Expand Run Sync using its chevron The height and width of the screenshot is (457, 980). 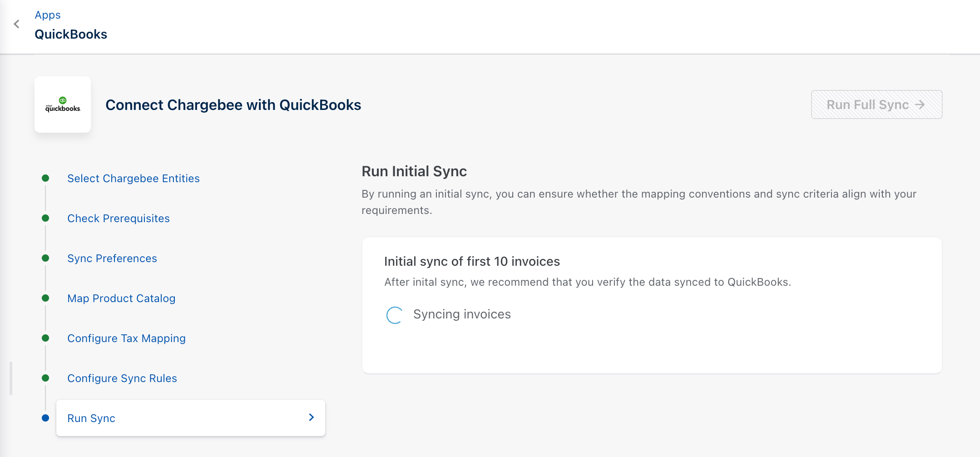coord(312,417)
